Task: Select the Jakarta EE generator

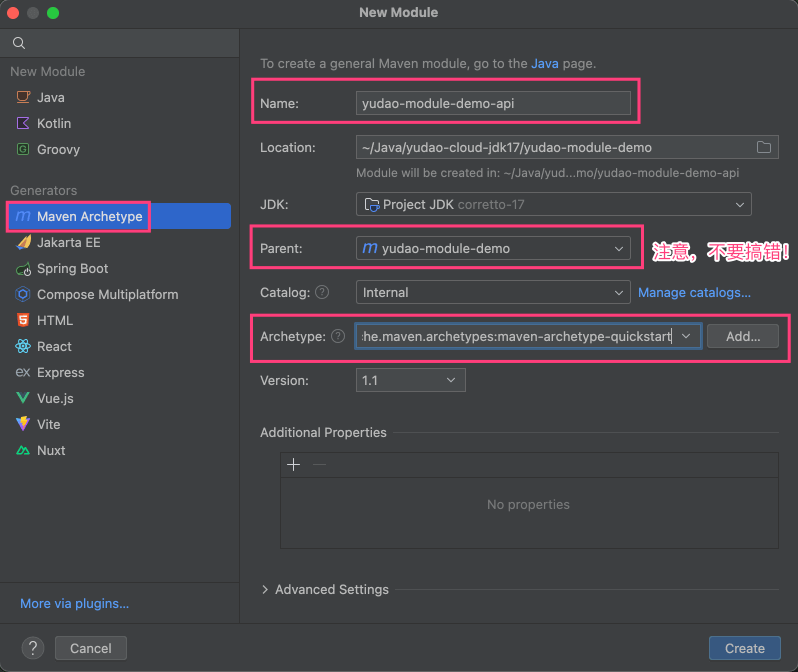Action: pyautogui.click(x=68, y=242)
